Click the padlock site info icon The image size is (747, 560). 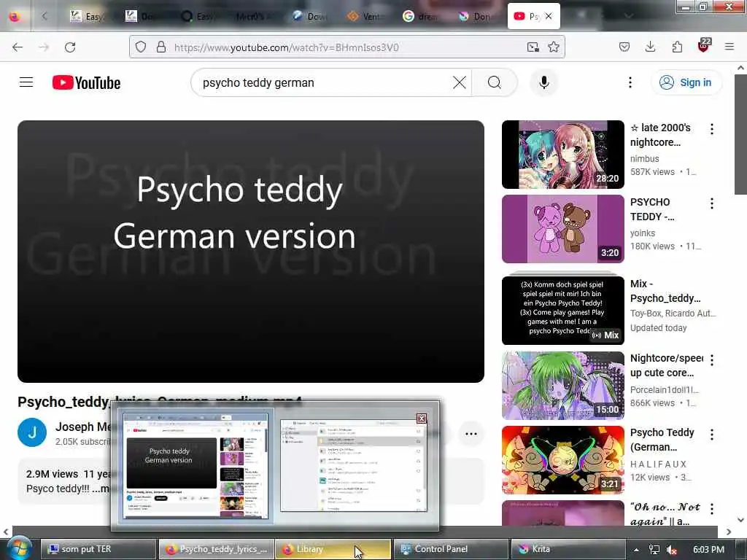[161, 47]
